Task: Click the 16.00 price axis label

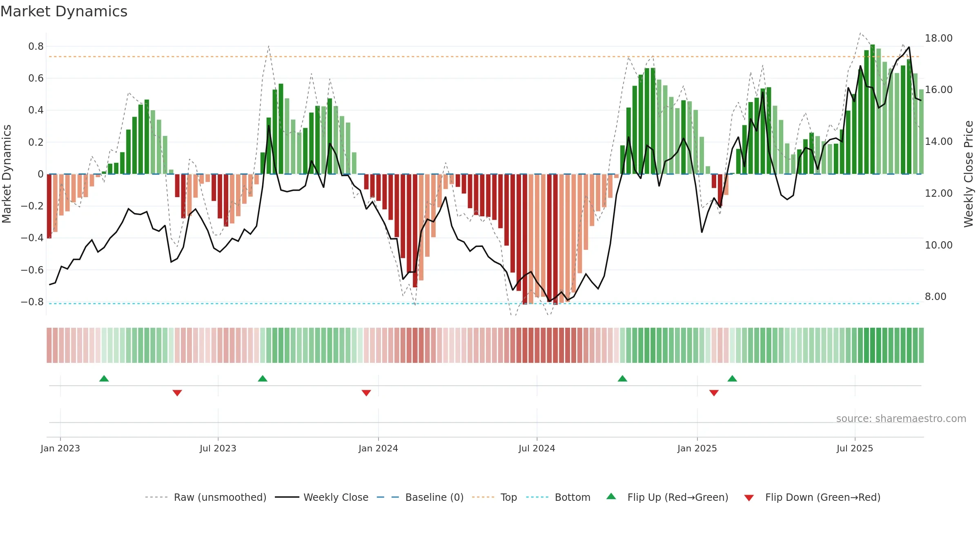Action: [939, 90]
